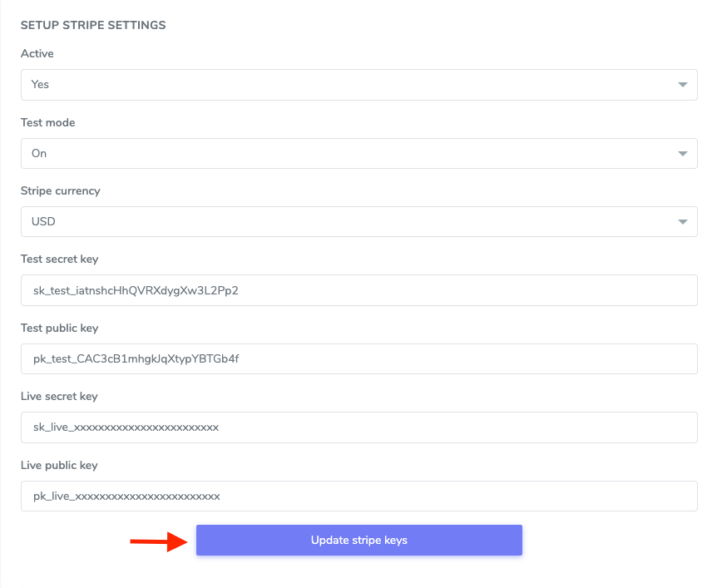This screenshot has width=717, height=588.
Task: Click the SETUP STRIPE SETTINGS heading
Action: coord(93,25)
